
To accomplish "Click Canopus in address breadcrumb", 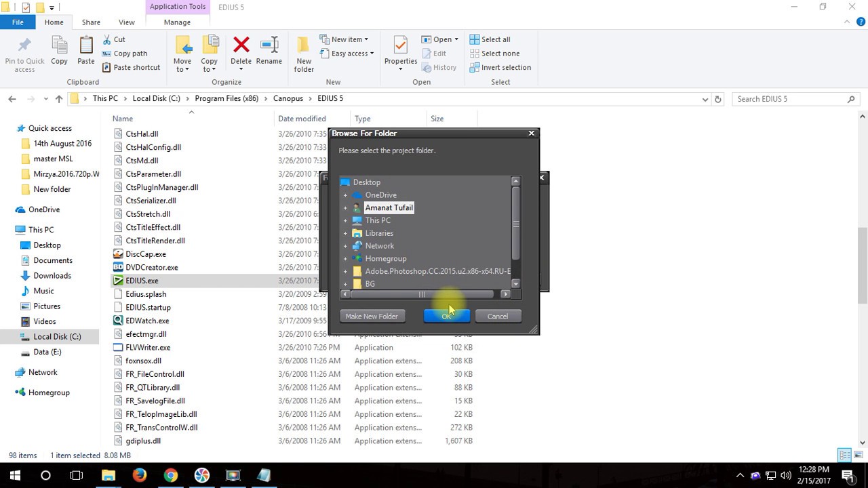I will pos(288,98).
